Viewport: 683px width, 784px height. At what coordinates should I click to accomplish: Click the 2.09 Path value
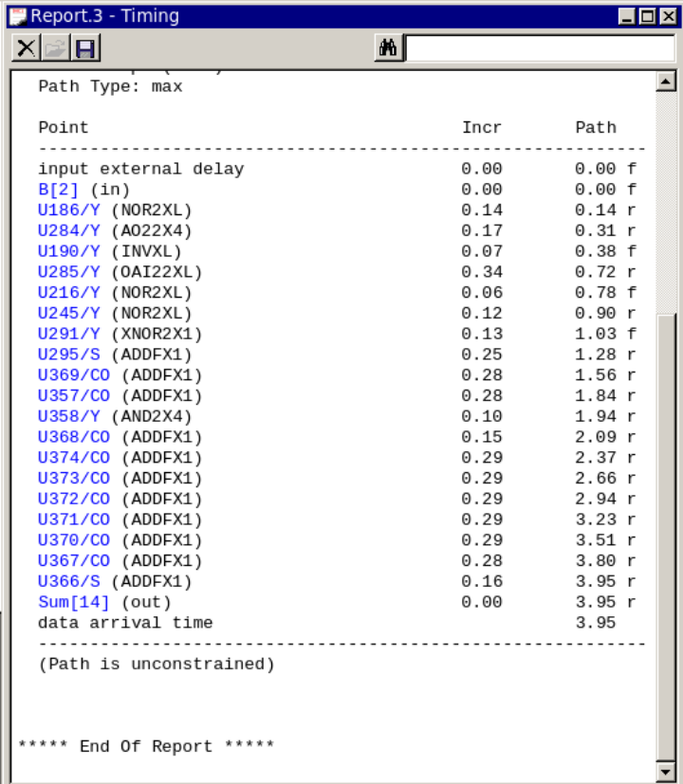click(x=596, y=437)
